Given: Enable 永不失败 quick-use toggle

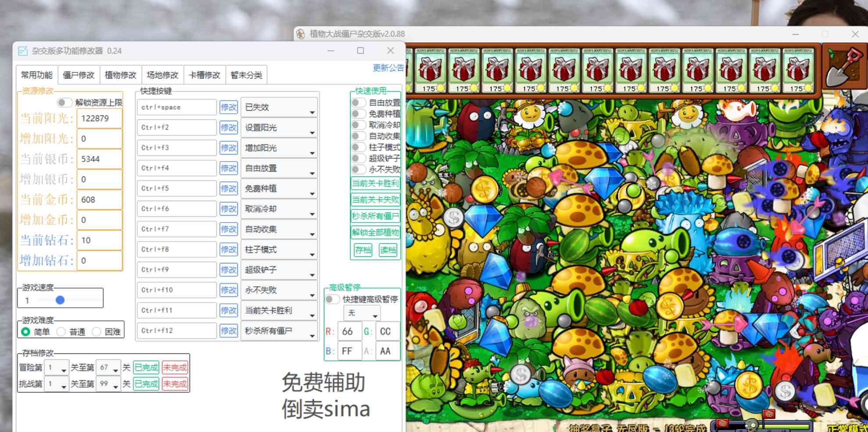Looking at the screenshot, I should click(x=359, y=169).
